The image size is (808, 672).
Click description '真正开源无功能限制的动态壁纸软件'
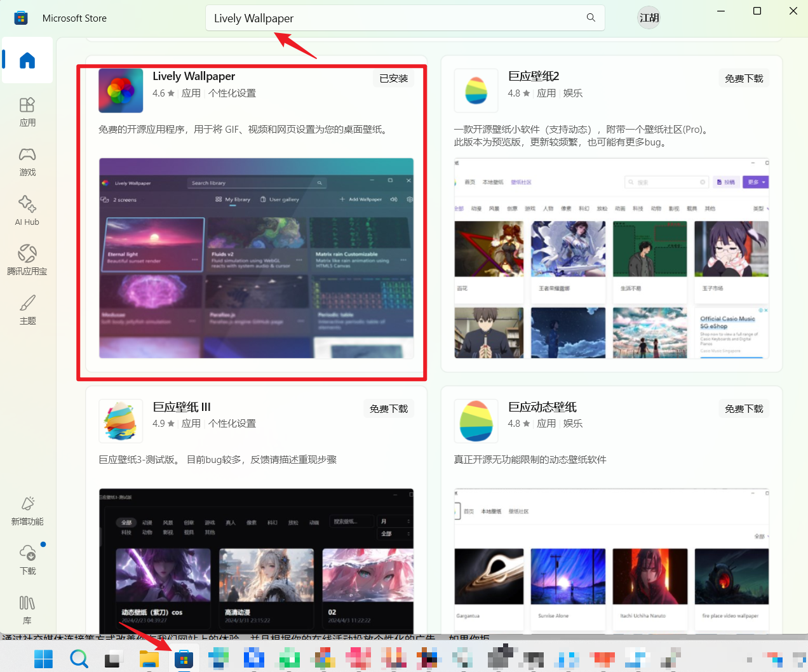coord(530,459)
